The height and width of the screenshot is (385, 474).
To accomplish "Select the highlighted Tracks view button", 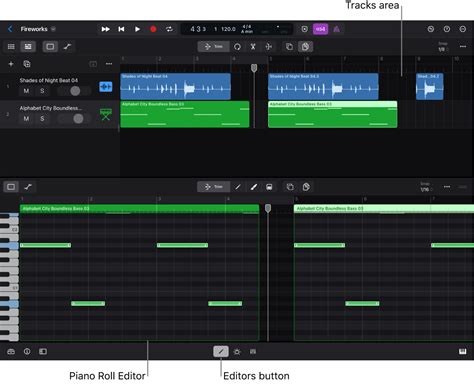I will point(28,47).
